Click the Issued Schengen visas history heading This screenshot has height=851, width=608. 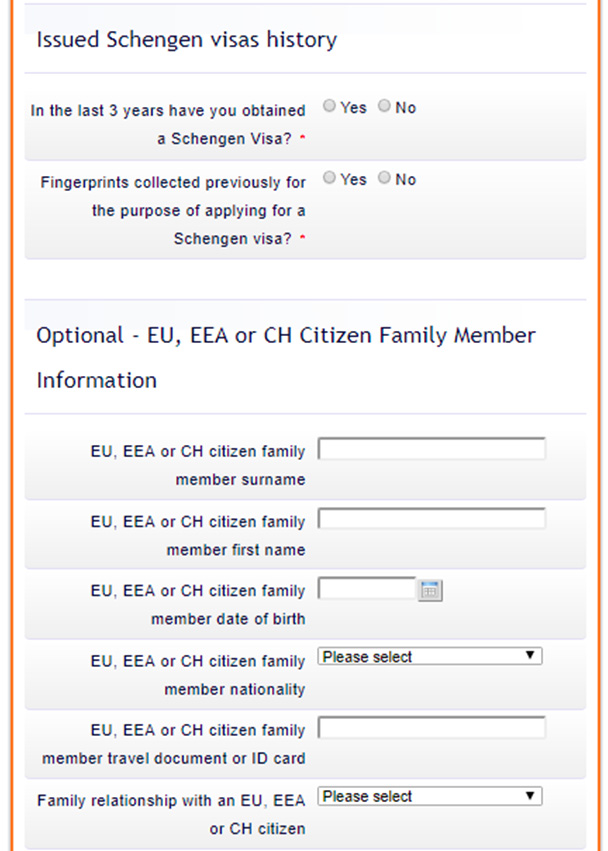(187, 40)
